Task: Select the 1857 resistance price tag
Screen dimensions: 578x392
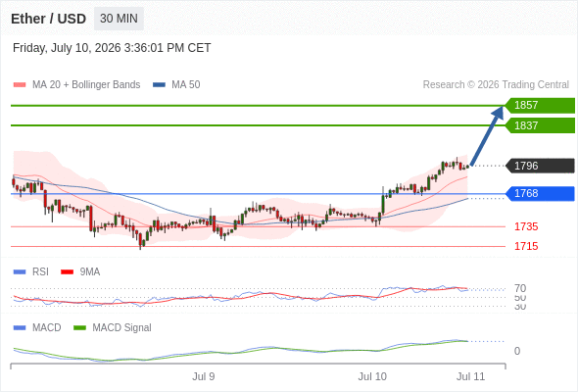Action: [x=540, y=106]
